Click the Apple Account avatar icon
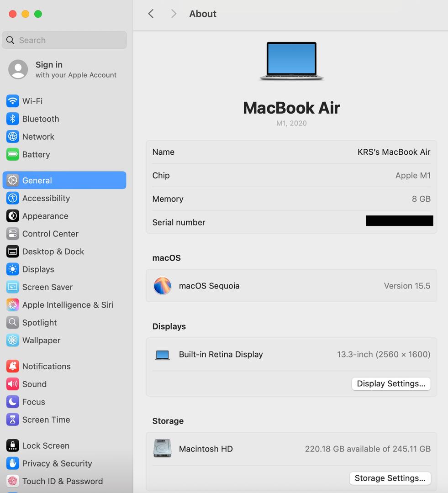The image size is (448, 493). [x=18, y=69]
